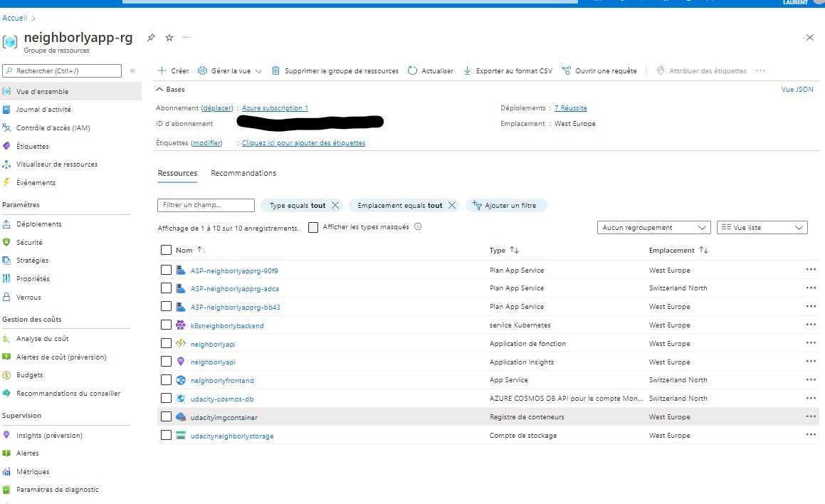This screenshot has width=825, height=504.
Task: Sort by Emplacement column
Action: [x=678, y=250]
